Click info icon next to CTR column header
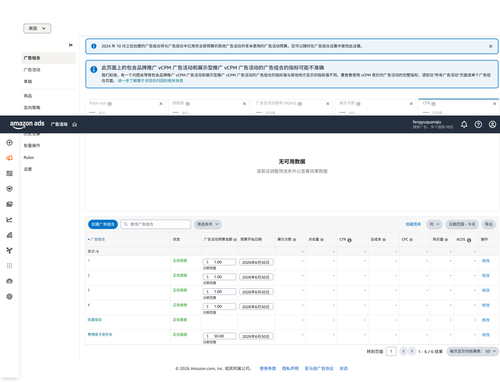The height and width of the screenshot is (382, 500). 349,240
